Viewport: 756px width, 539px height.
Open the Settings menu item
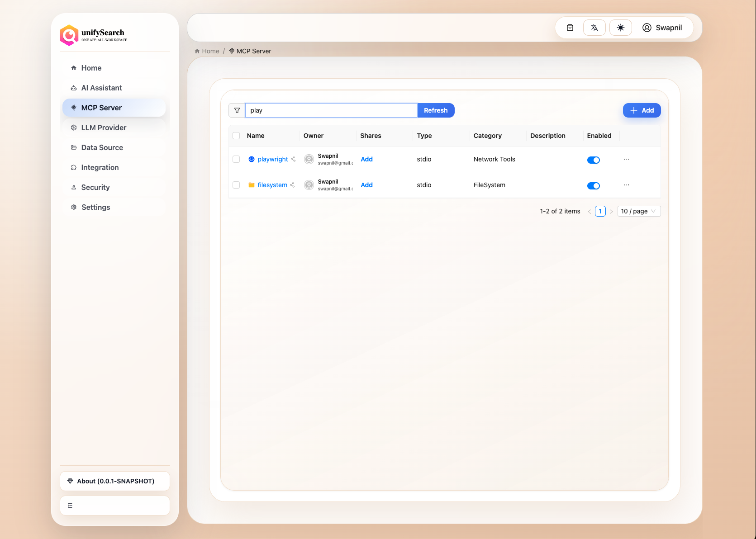click(x=95, y=207)
